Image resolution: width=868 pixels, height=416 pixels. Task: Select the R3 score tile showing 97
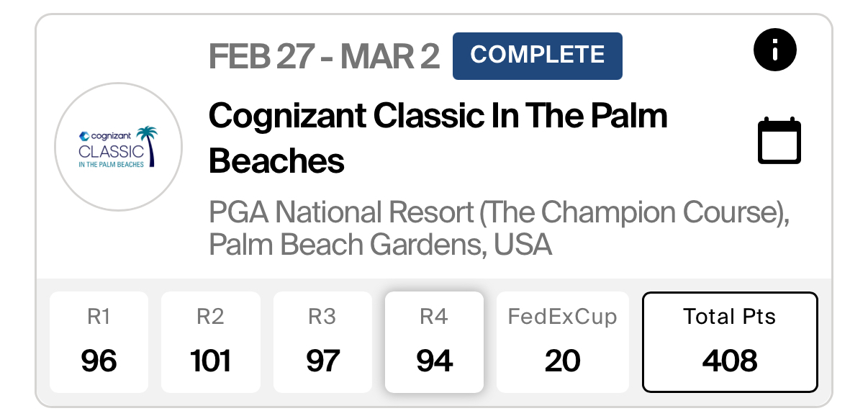point(322,342)
